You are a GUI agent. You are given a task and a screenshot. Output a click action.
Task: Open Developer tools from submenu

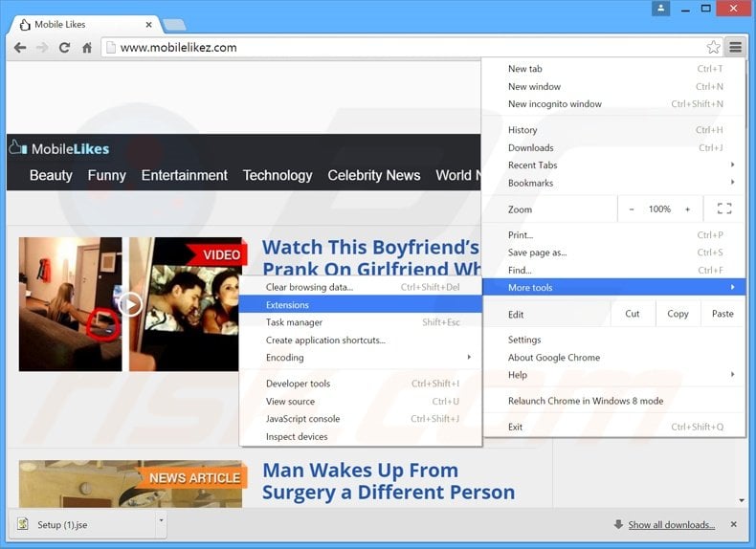361,384
